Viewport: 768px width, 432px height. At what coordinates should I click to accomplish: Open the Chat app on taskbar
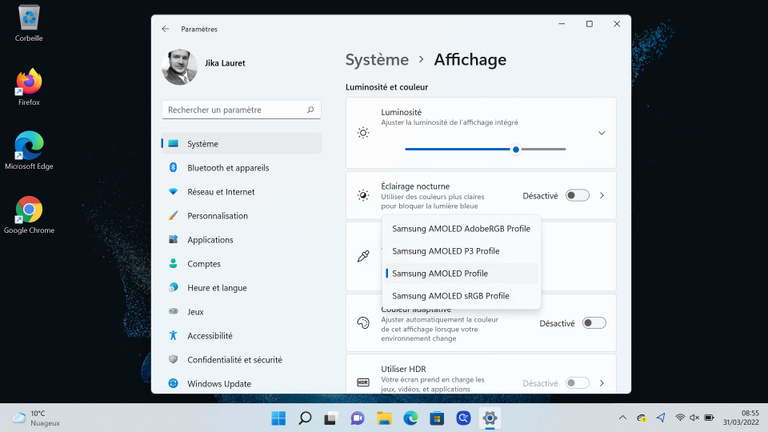(358, 418)
